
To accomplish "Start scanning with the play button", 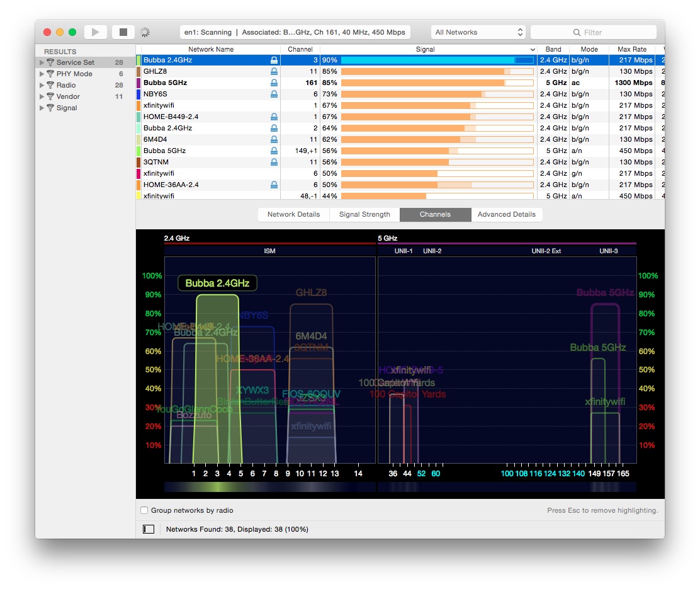I will coord(95,32).
